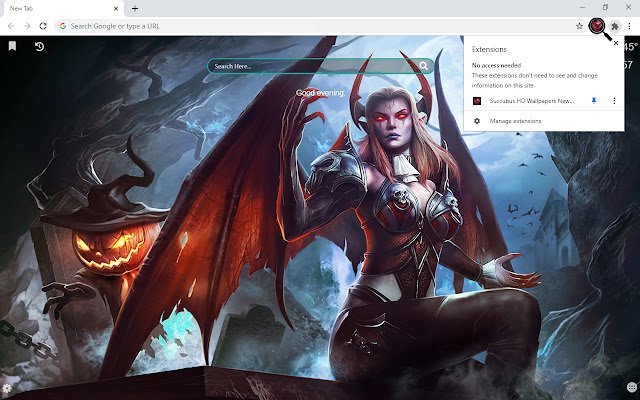
Task: Open settings gear at the page's bottom-left corner
Action: pos(7,388)
